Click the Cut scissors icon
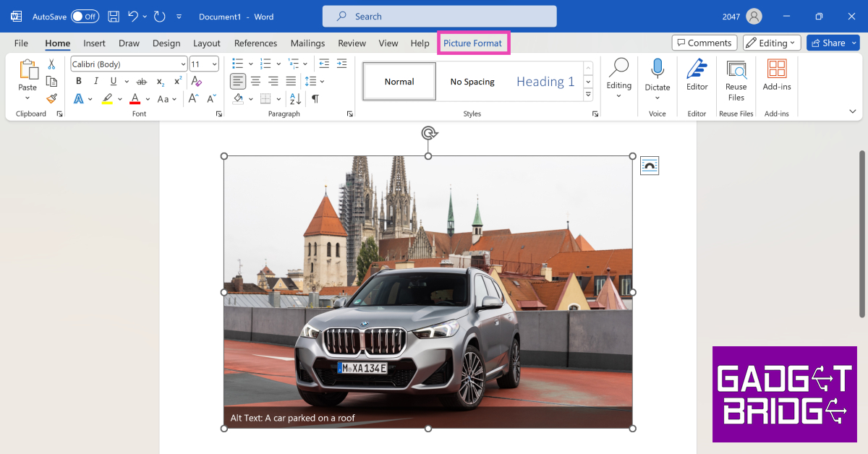The width and height of the screenshot is (868, 454). tap(51, 64)
